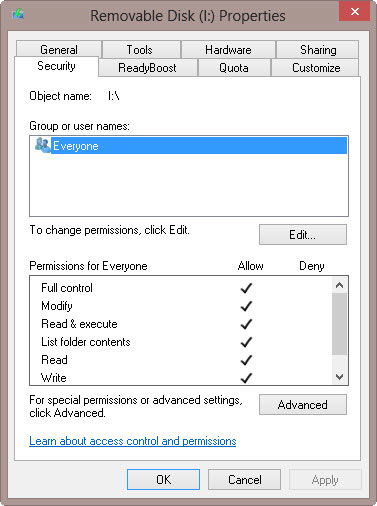The width and height of the screenshot is (377, 506).
Task: Select the Everyone group users icon
Action: pyautogui.click(x=42, y=145)
